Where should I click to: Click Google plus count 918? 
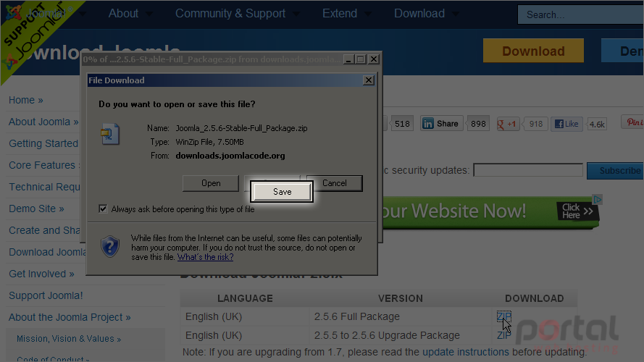535,124
